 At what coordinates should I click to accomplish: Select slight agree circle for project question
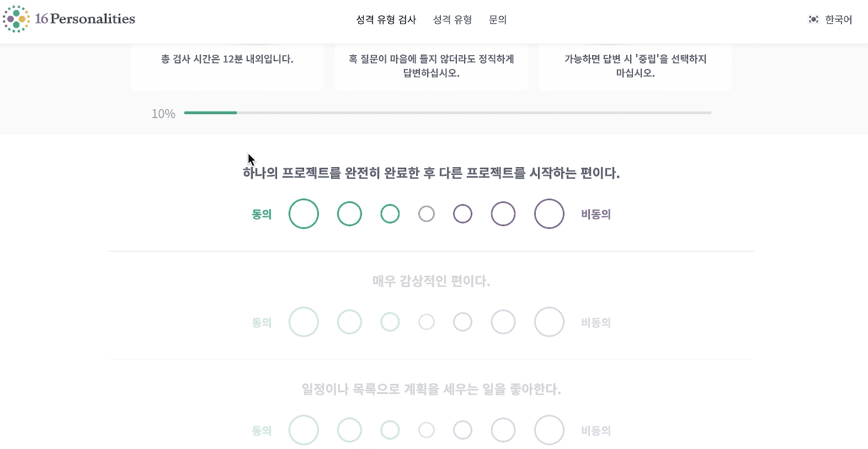pos(390,214)
